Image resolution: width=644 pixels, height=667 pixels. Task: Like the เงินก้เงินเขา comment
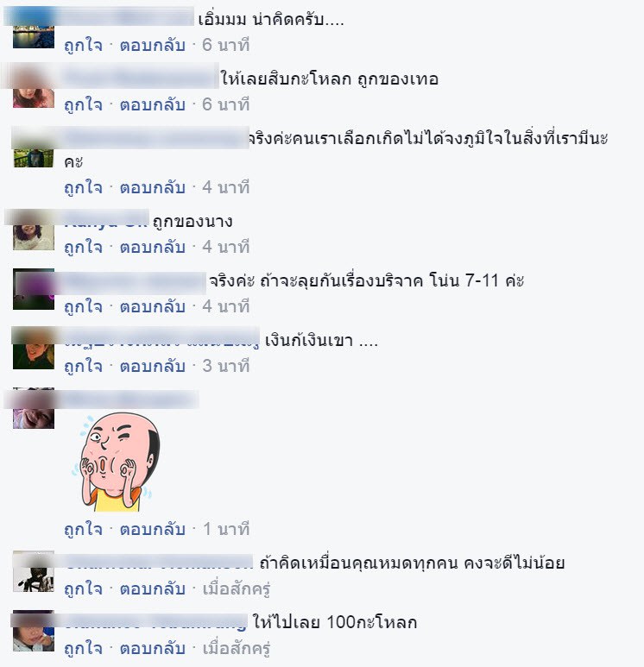(83, 366)
